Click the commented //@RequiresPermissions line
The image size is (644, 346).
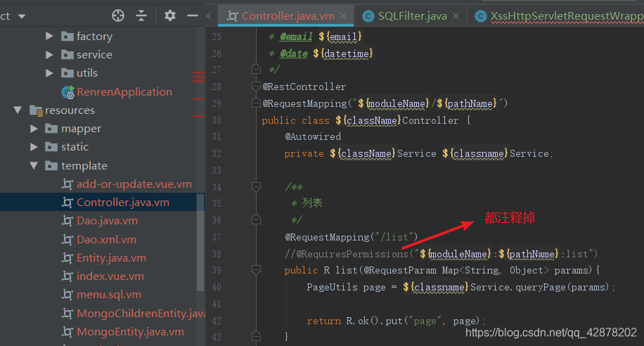441,254
